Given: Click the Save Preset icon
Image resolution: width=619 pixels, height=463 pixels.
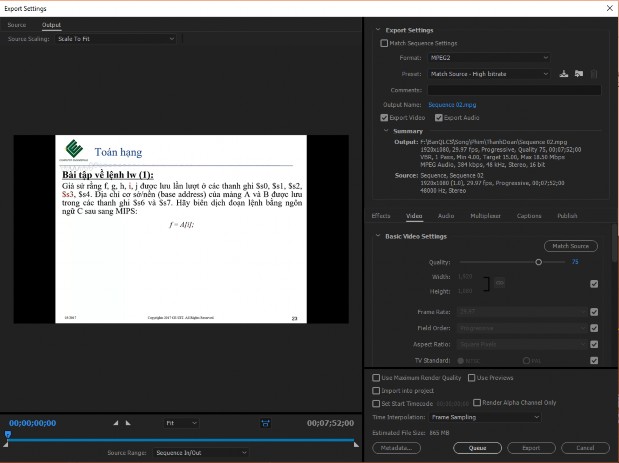Looking at the screenshot, I should point(564,74).
